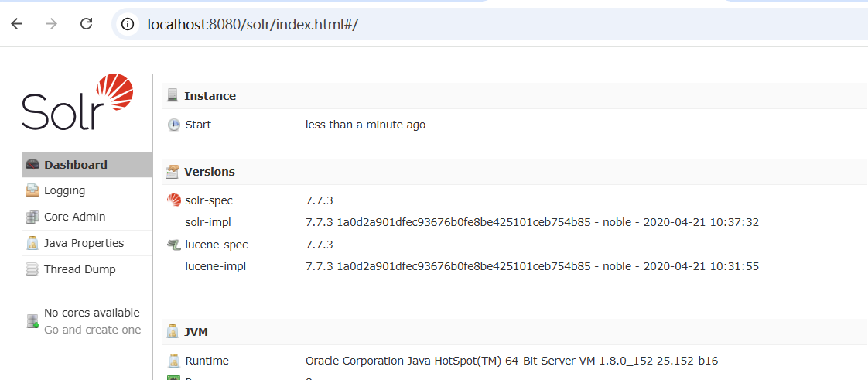Click the address bar URL localhost:8080/solr

coord(253,24)
